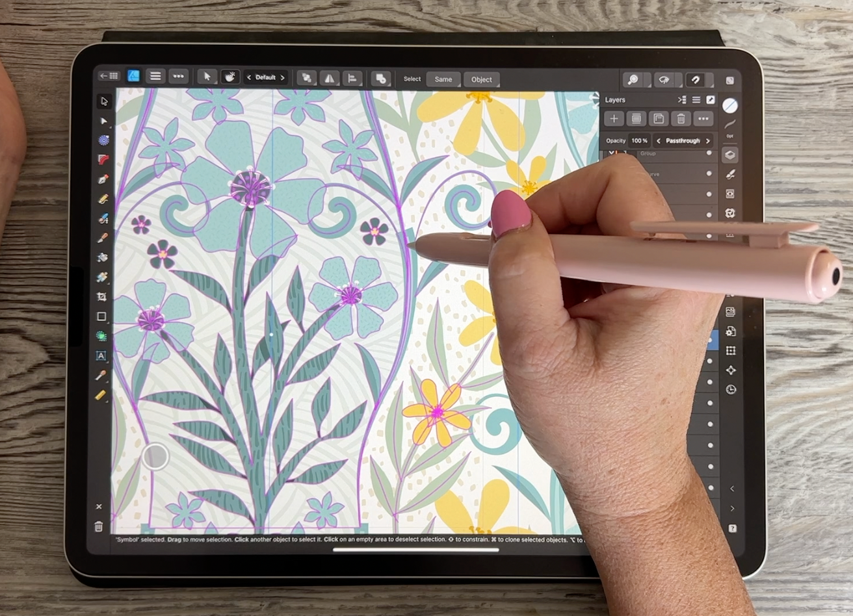Viewport: 853px width, 616px height.
Task: Open the Same selection dropdown
Action: 443,79
